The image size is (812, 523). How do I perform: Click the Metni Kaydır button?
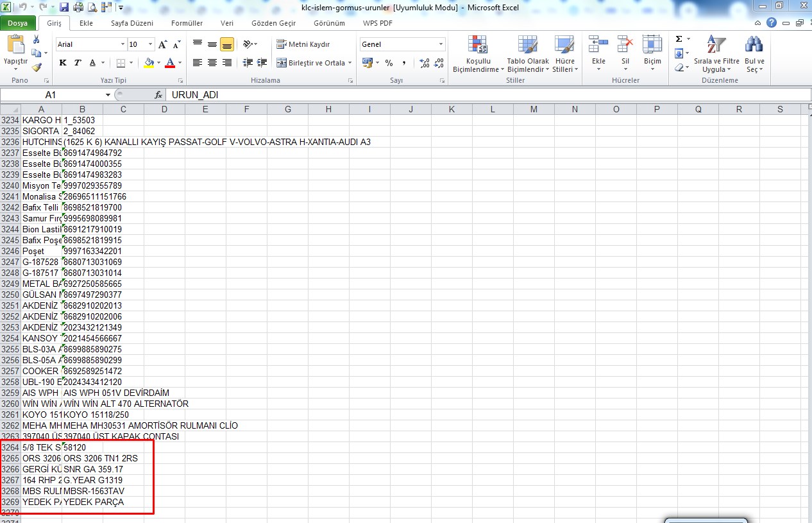pos(303,44)
